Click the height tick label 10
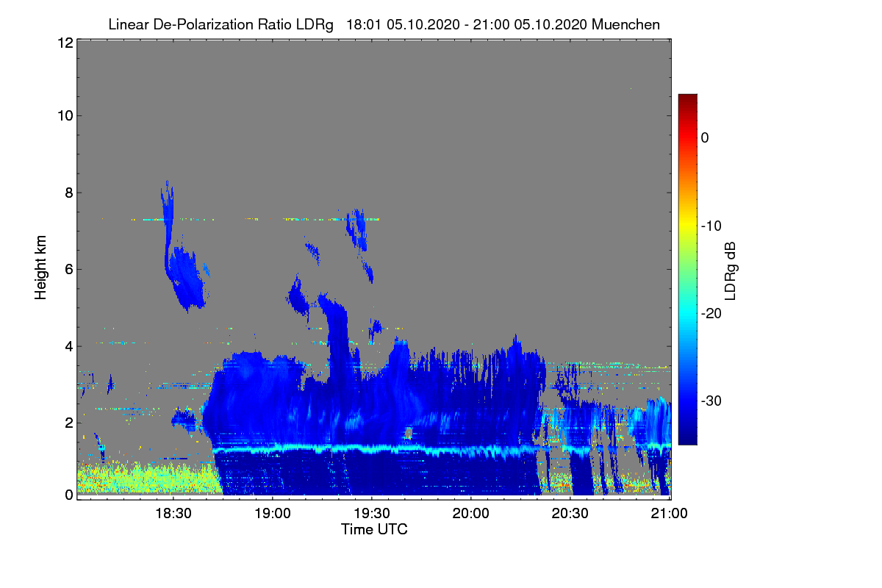Screen dimensions: 882x588 (x=64, y=115)
